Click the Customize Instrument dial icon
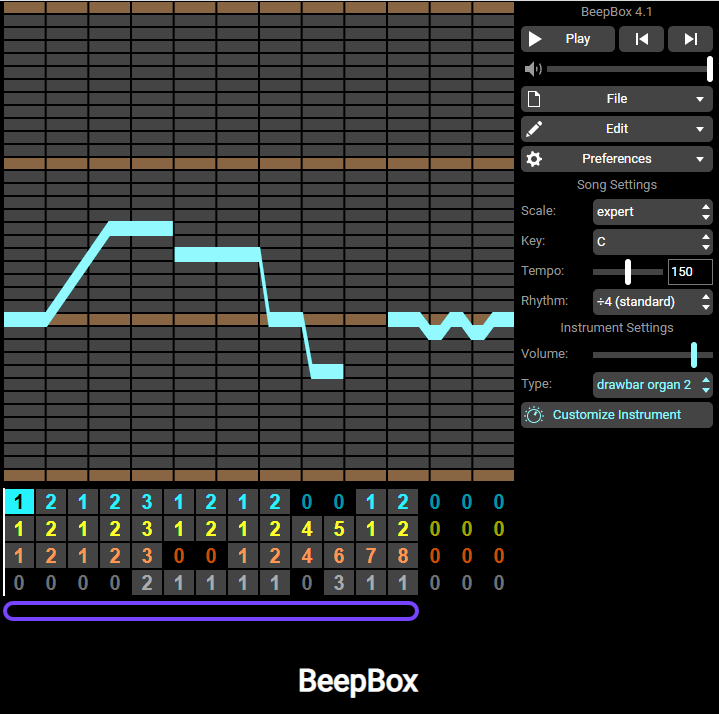The width and height of the screenshot is (719, 714). [x=534, y=415]
